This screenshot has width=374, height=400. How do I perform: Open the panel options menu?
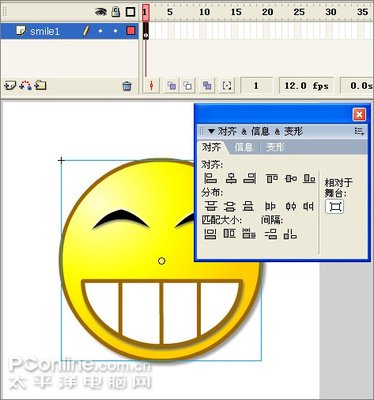[359, 131]
